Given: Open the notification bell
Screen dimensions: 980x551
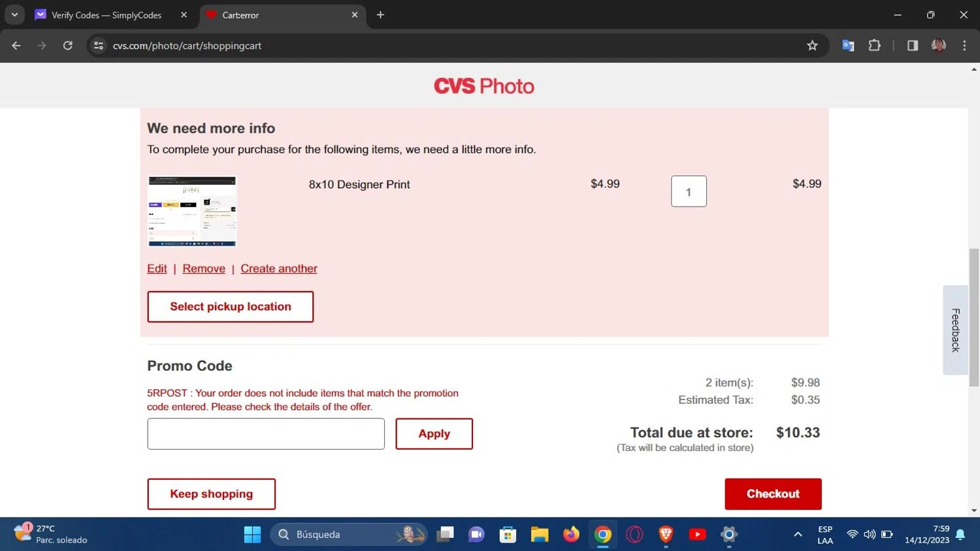Looking at the screenshot, I should [960, 535].
